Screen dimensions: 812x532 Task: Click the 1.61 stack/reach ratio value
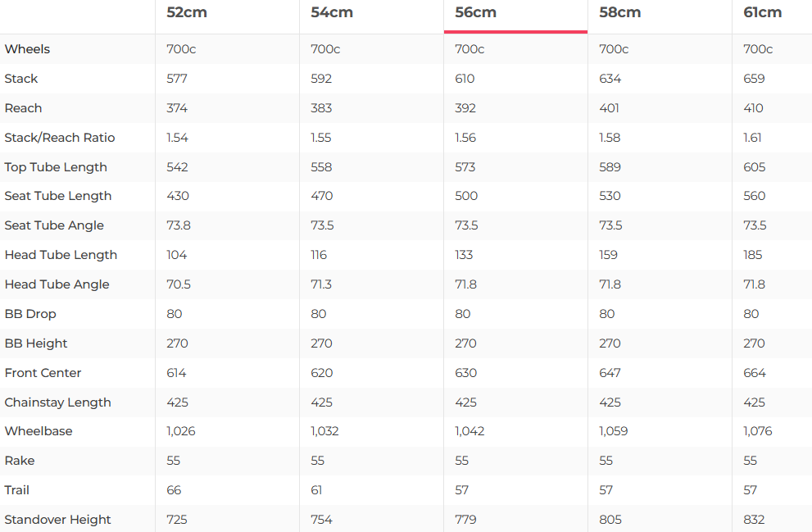(x=752, y=138)
